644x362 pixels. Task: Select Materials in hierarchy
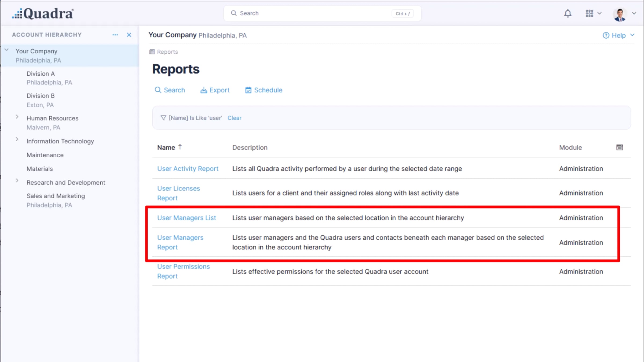pos(40,169)
